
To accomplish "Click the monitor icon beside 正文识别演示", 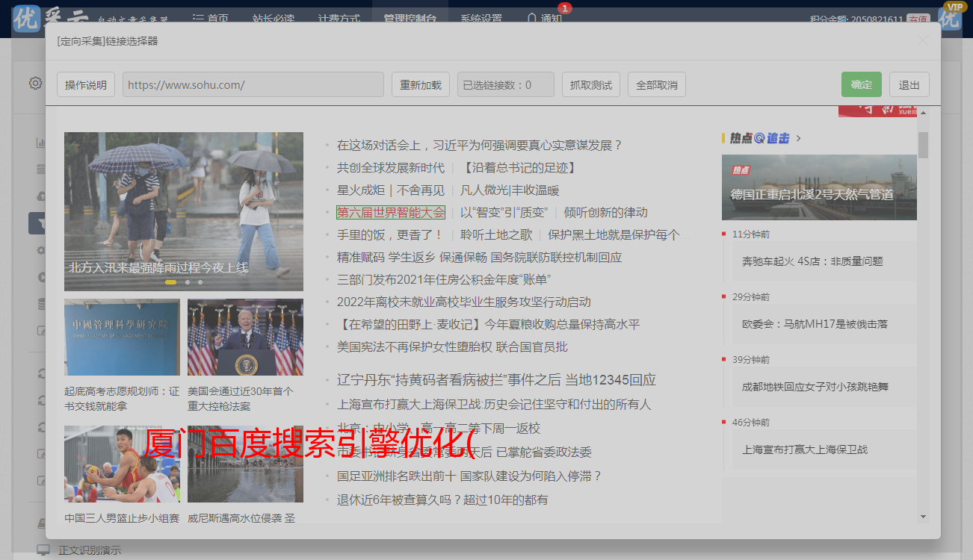I will [x=44, y=550].
